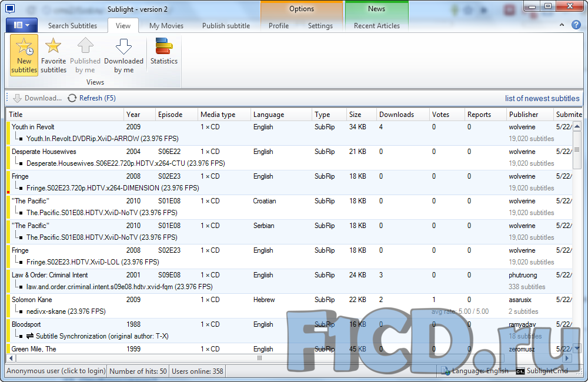Sort by the Downloads column header
Image resolution: width=588 pixels, height=382 pixels.
(x=403, y=115)
